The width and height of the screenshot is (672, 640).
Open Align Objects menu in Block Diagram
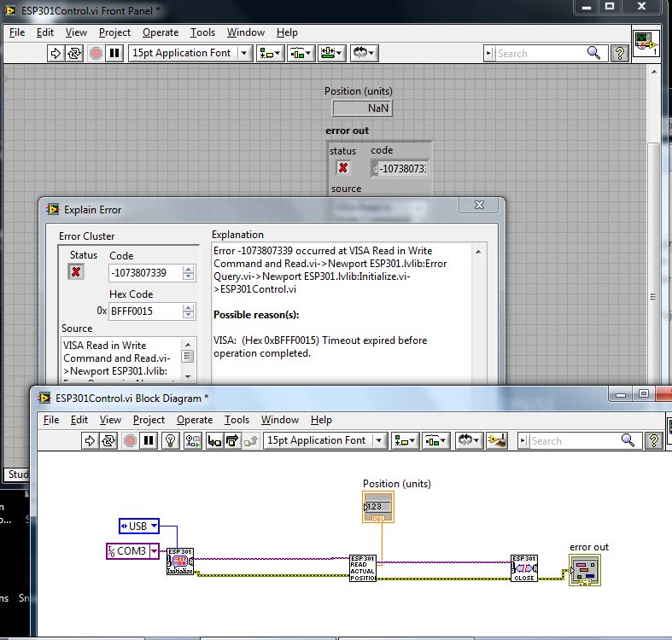[405, 440]
